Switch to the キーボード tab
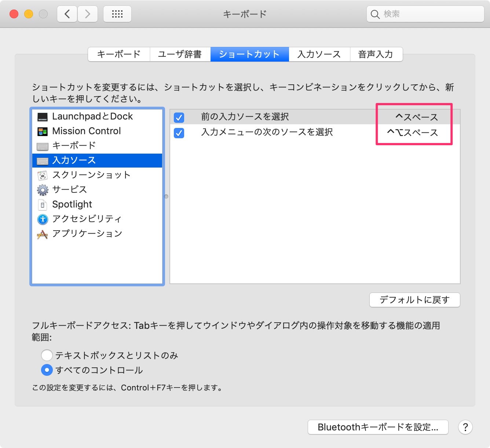Image resolution: width=490 pixels, height=448 pixels. pyautogui.click(x=119, y=54)
